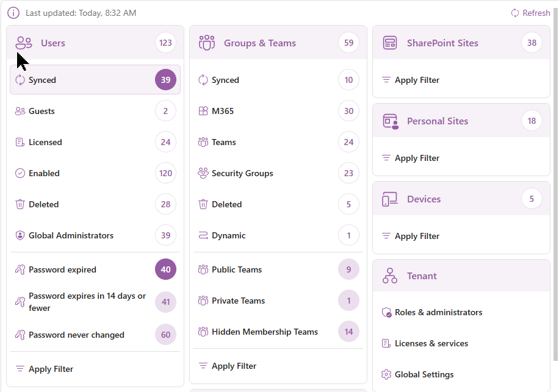Image resolution: width=559 pixels, height=392 pixels.
Task: Toggle the Password expired filter count 40
Action: coord(165,269)
